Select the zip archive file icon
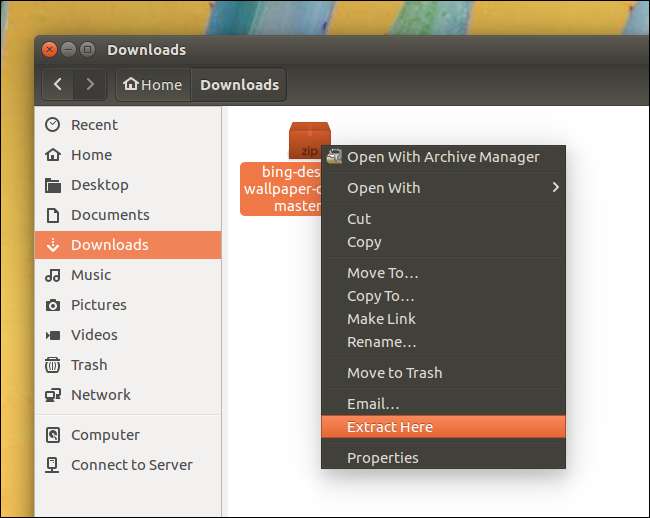Screen dimensions: 650x518 coord(308,140)
